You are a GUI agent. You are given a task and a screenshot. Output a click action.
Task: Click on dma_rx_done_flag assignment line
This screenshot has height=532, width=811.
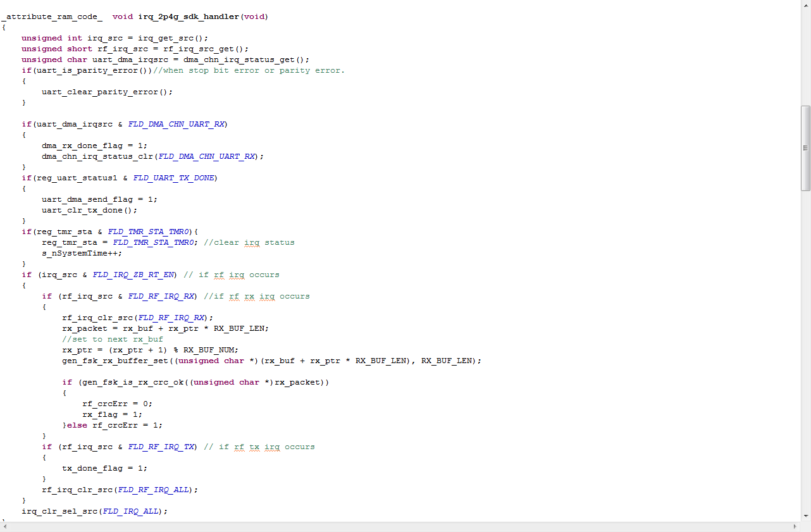[x=94, y=145]
